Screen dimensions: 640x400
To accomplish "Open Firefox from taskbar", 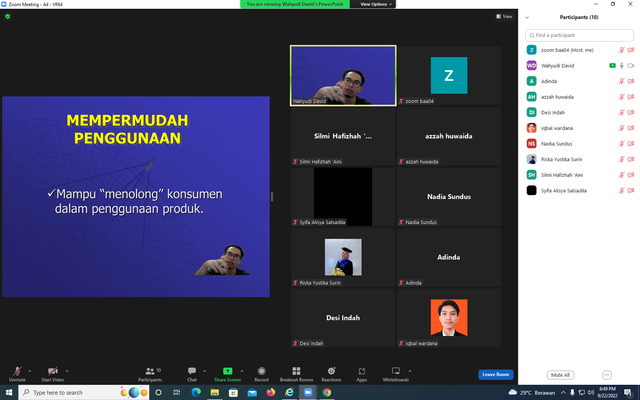I will click(271, 392).
